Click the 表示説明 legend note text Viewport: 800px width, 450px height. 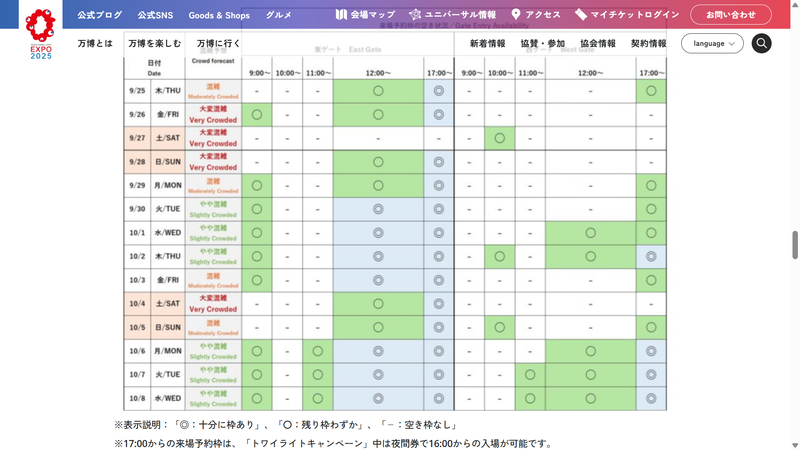pyautogui.click(x=286, y=424)
